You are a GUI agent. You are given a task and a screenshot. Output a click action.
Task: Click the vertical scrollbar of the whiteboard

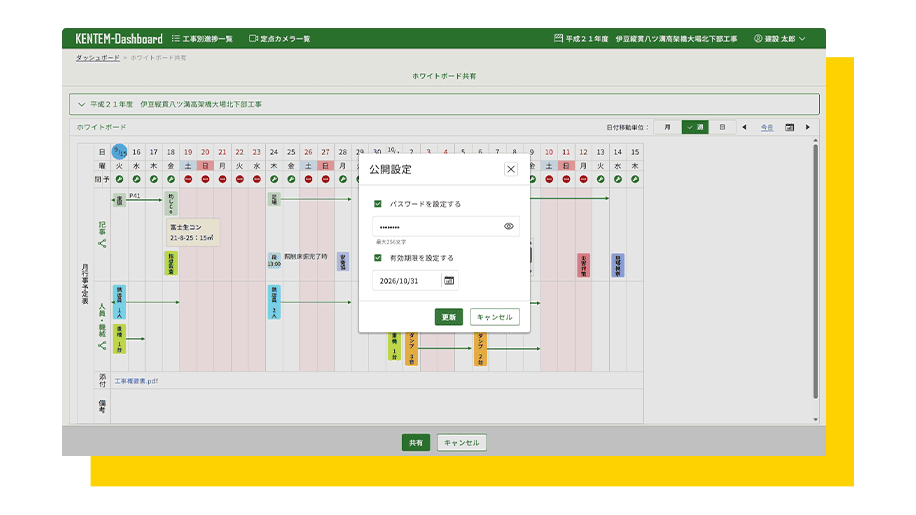pos(816,272)
